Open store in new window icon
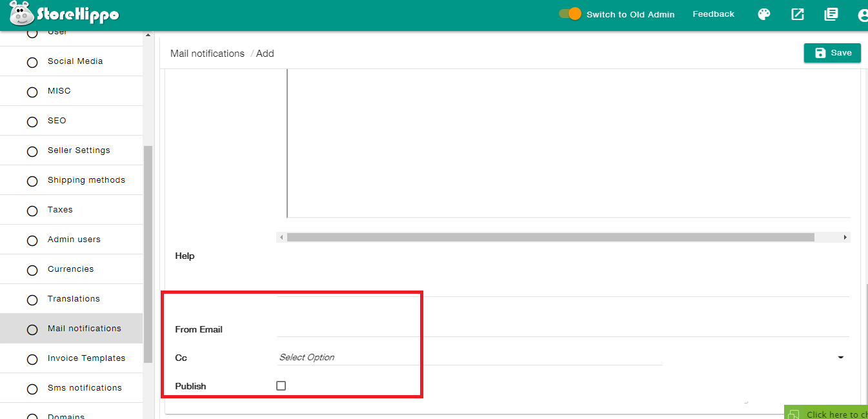 tap(798, 14)
